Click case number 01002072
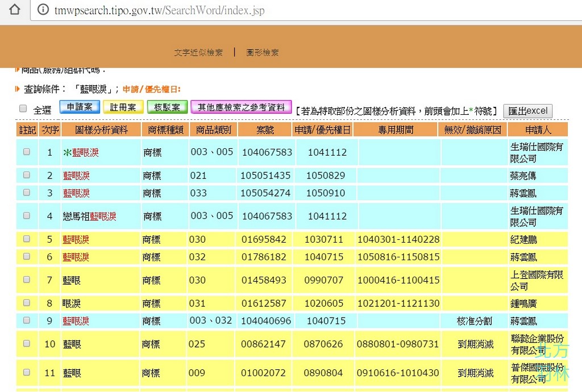582x392 pixels. [263, 373]
